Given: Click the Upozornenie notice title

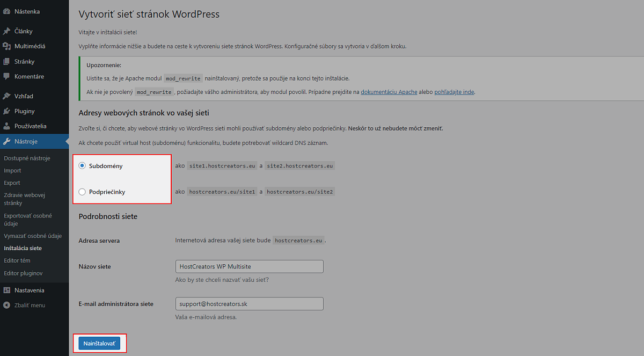Looking at the screenshot, I should 104,65.
